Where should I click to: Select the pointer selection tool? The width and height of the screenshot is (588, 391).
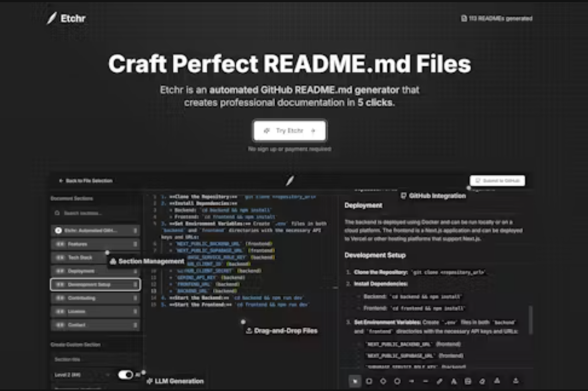click(355, 381)
